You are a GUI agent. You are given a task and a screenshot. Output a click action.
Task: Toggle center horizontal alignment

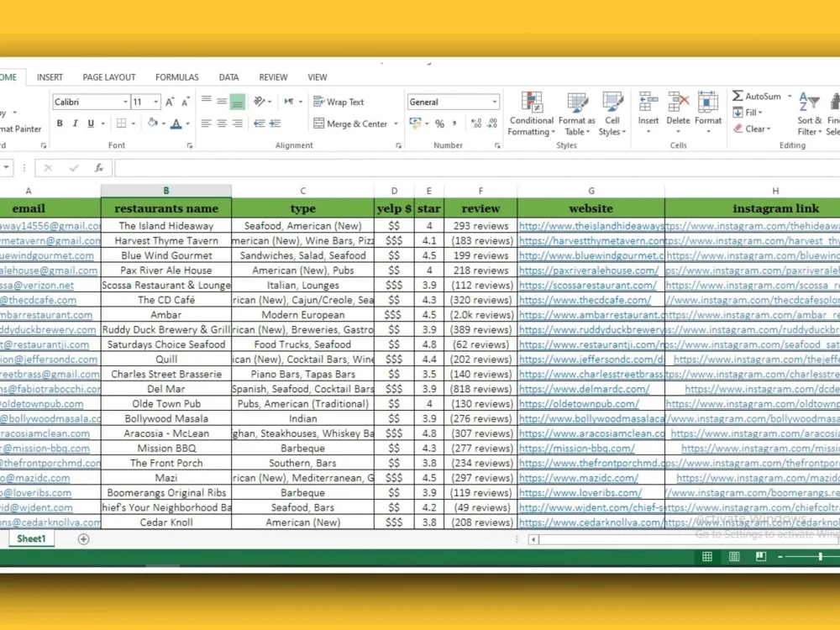[221, 123]
